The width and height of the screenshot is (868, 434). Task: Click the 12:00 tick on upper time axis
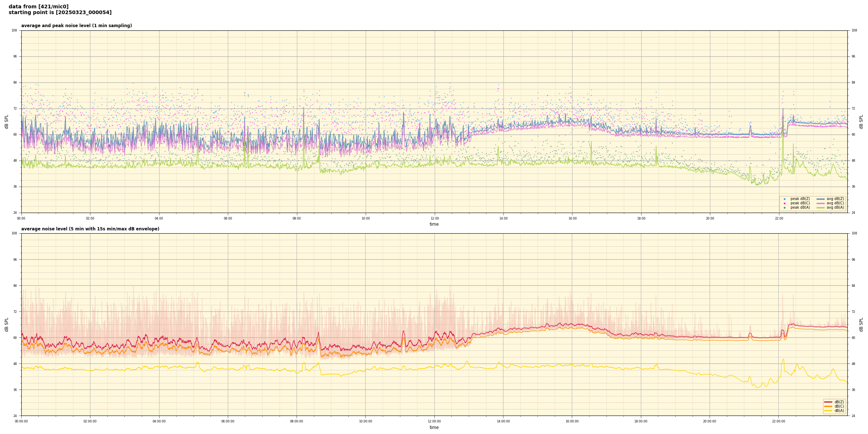[x=434, y=218]
